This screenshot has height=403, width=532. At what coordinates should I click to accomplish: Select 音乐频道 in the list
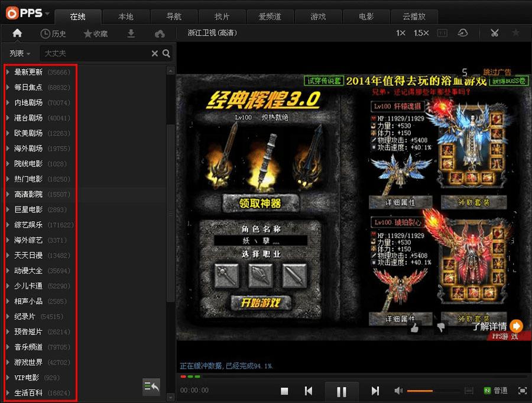tap(28, 347)
